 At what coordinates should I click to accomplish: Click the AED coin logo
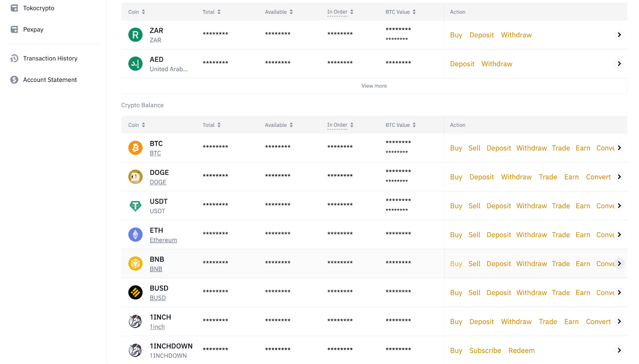click(x=135, y=64)
